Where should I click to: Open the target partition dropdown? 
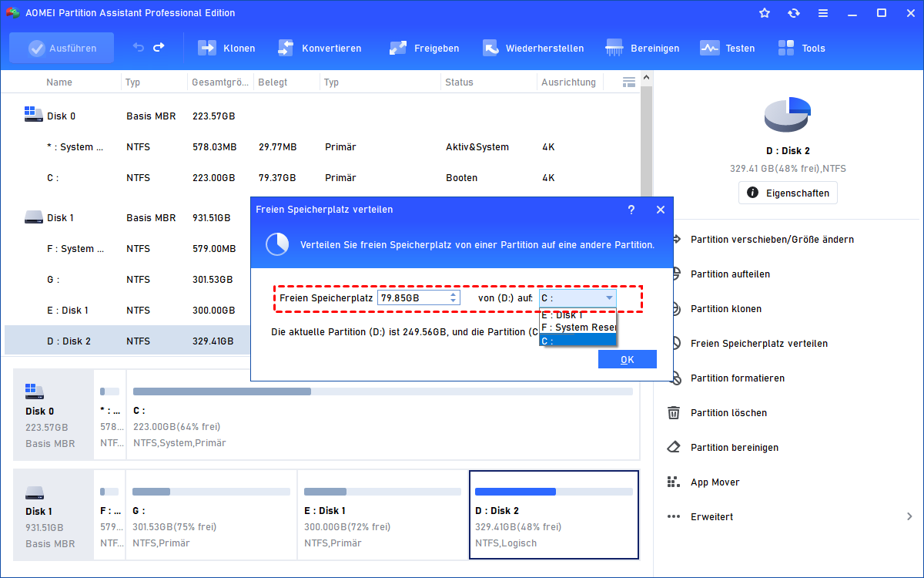(609, 297)
